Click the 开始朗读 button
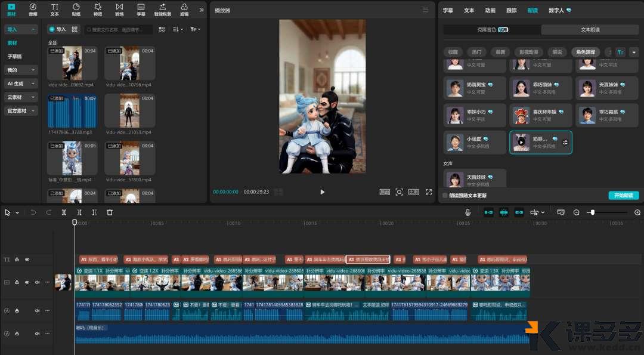The height and width of the screenshot is (355, 644). click(623, 196)
